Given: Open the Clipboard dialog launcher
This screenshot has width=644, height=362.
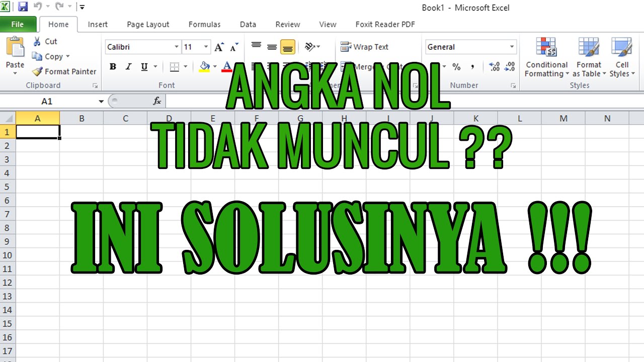Looking at the screenshot, I should (x=95, y=86).
